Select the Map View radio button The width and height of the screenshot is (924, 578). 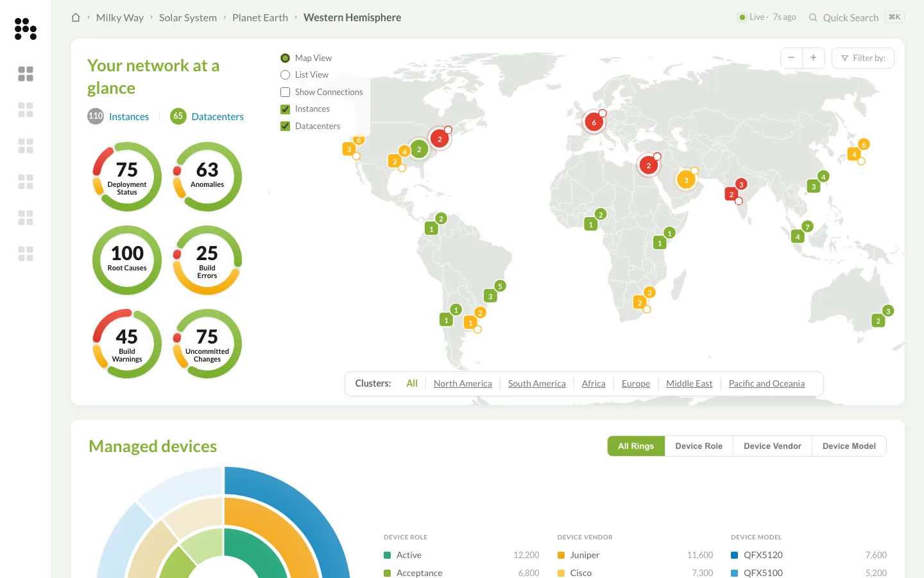[286, 58]
